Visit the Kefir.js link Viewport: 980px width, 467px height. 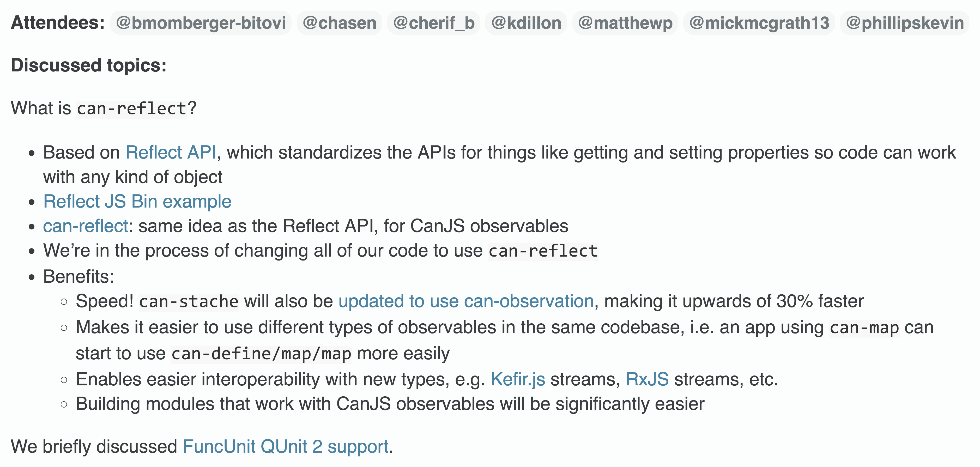coord(518,379)
